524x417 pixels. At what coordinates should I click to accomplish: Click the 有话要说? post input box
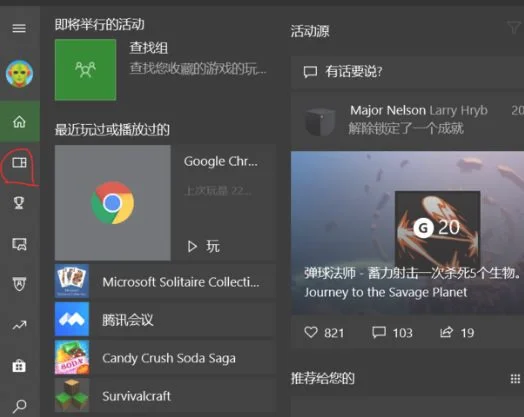407,72
